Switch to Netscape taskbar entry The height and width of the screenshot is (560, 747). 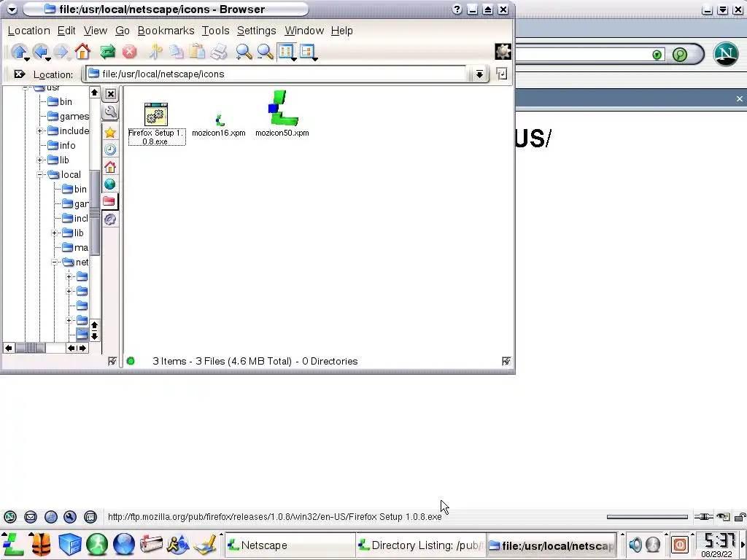pos(290,545)
